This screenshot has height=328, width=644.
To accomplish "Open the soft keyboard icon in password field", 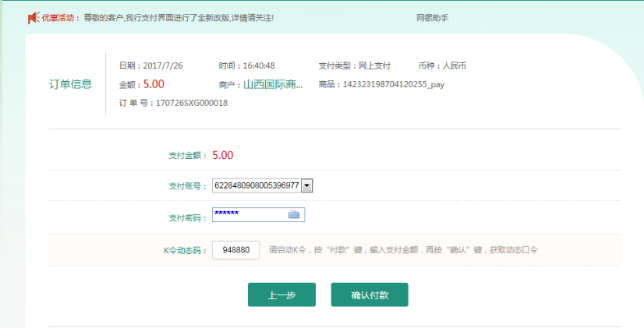I will point(294,214).
